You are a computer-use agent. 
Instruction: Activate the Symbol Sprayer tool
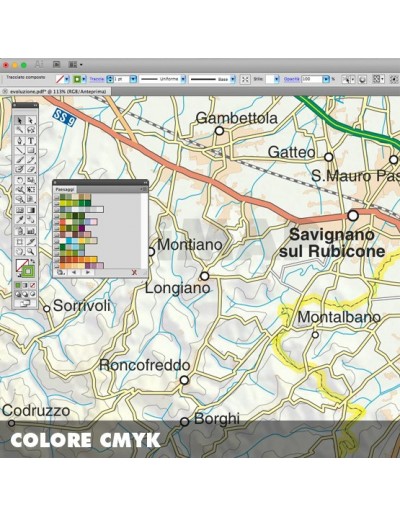[20, 230]
